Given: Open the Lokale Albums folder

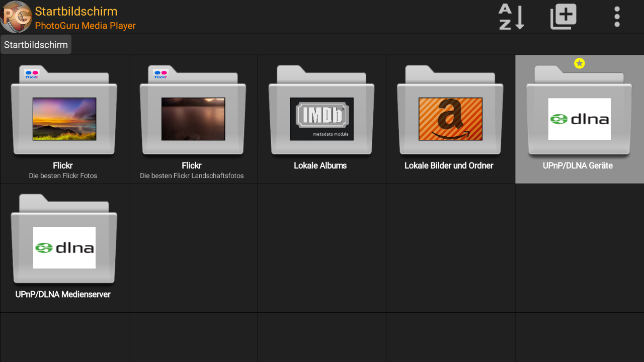Looking at the screenshot, I should point(322,120).
